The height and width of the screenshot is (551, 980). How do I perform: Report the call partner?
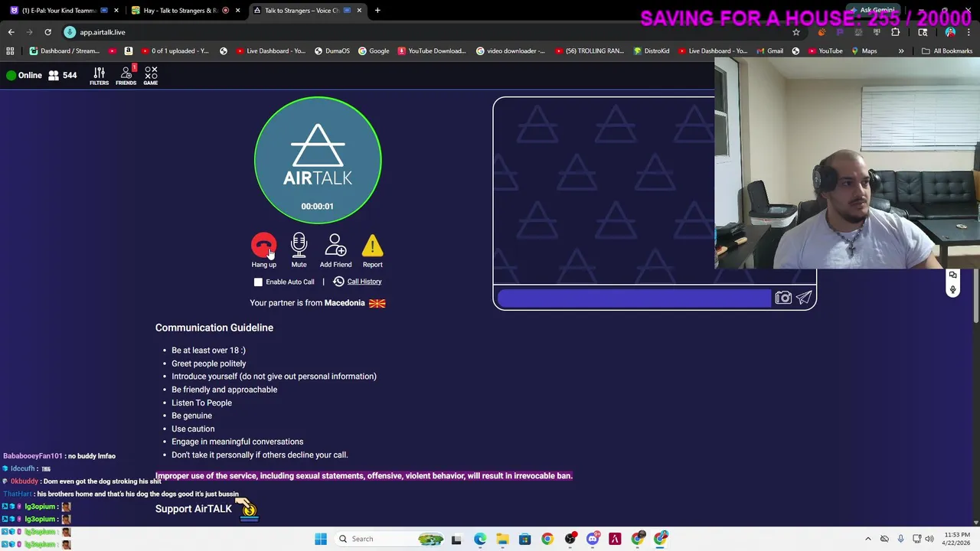point(372,246)
